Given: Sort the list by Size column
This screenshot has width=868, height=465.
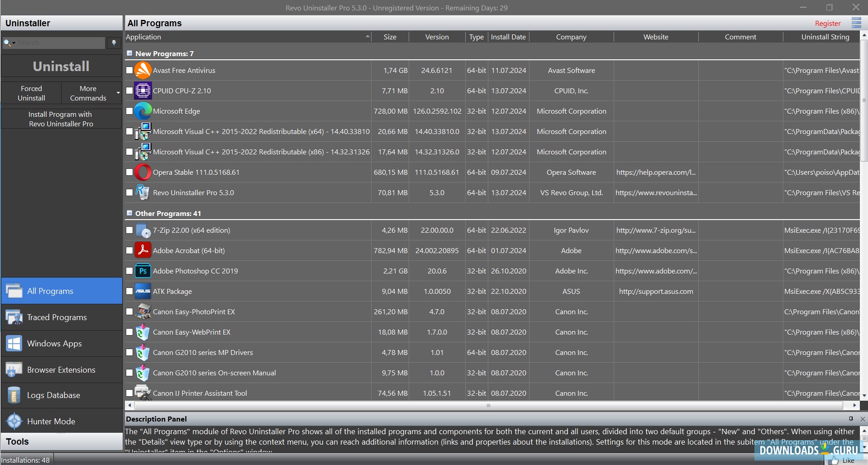Looking at the screenshot, I should click(x=390, y=37).
